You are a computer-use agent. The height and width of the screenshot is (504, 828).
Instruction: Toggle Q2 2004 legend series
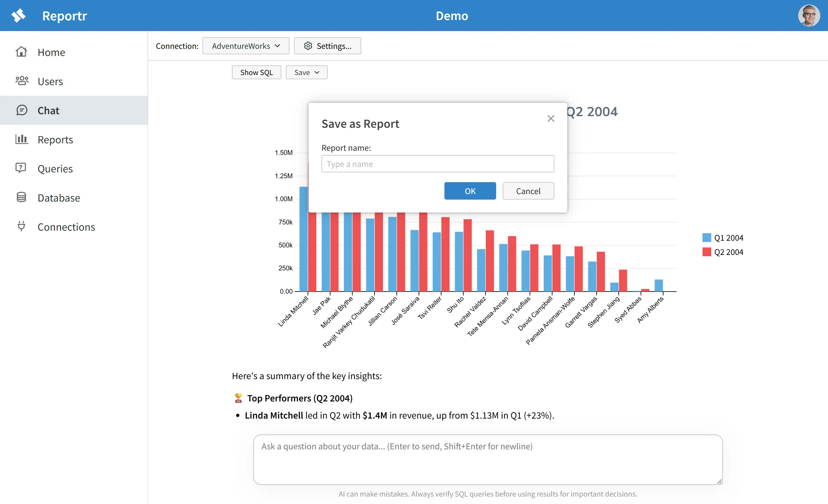point(723,252)
